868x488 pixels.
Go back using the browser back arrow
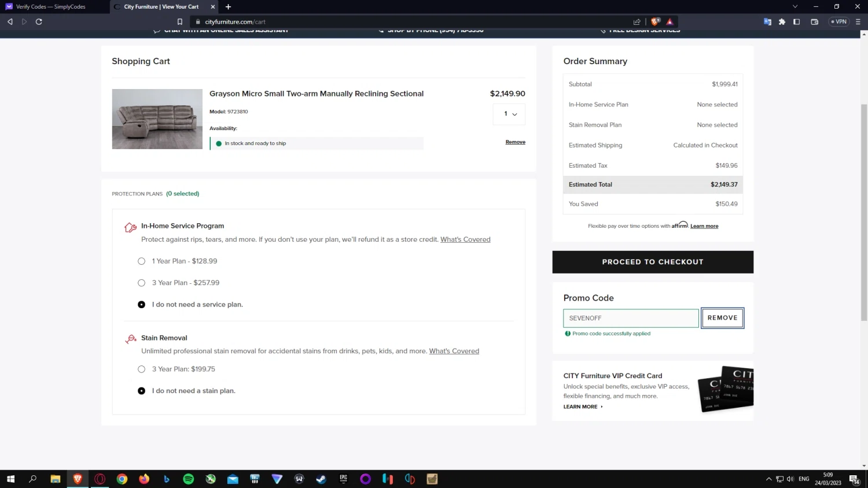pos(10,22)
